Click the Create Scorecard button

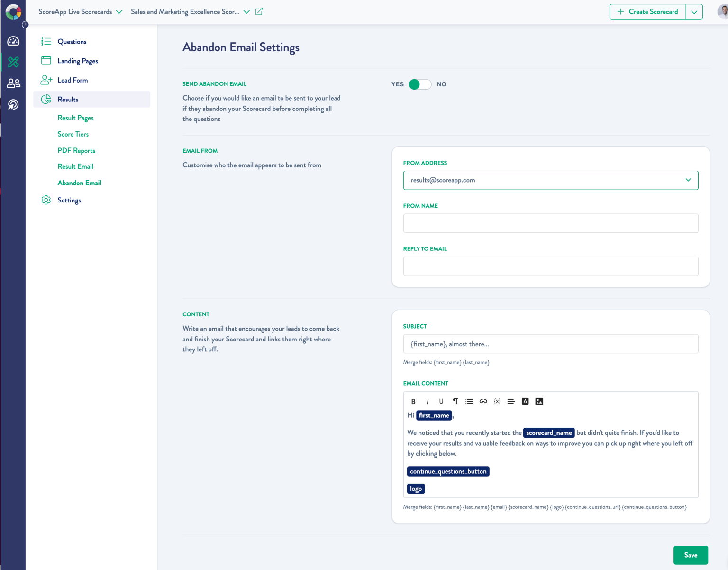tap(648, 12)
